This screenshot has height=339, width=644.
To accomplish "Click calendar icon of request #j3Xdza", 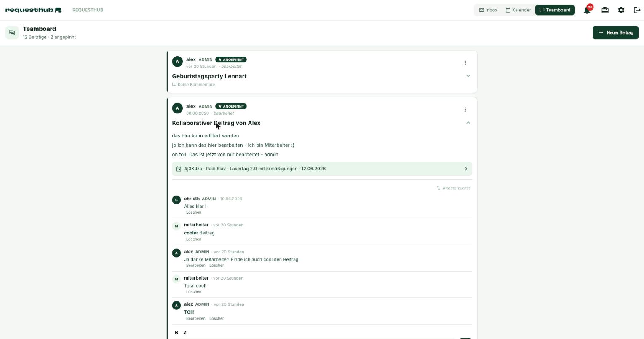I will (179, 169).
